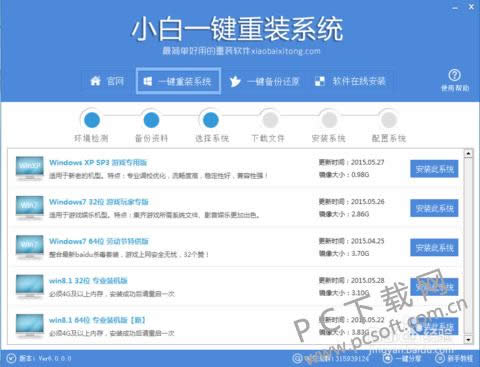
Task: Install the Windows7 32位 system
Action: tap(434, 208)
